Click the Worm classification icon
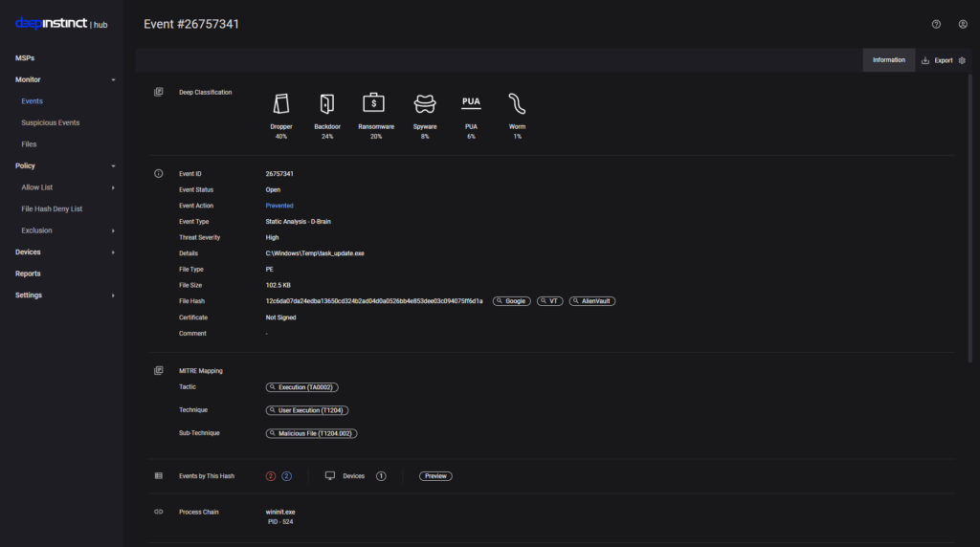Image resolution: width=980 pixels, height=547 pixels. (x=517, y=103)
